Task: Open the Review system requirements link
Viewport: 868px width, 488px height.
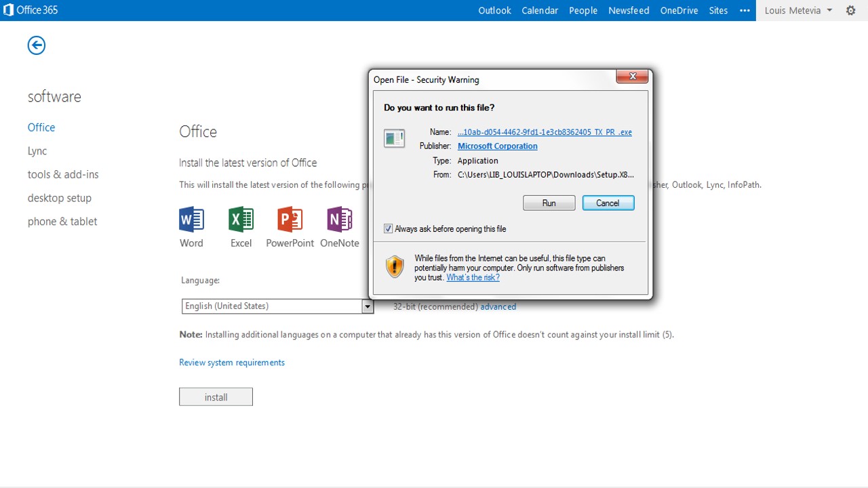Action: coord(232,363)
